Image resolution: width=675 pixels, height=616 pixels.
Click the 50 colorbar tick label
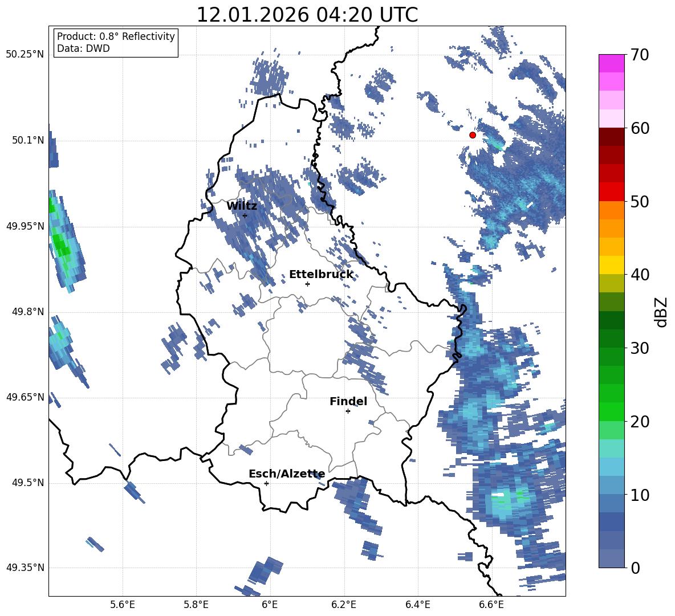[639, 201]
